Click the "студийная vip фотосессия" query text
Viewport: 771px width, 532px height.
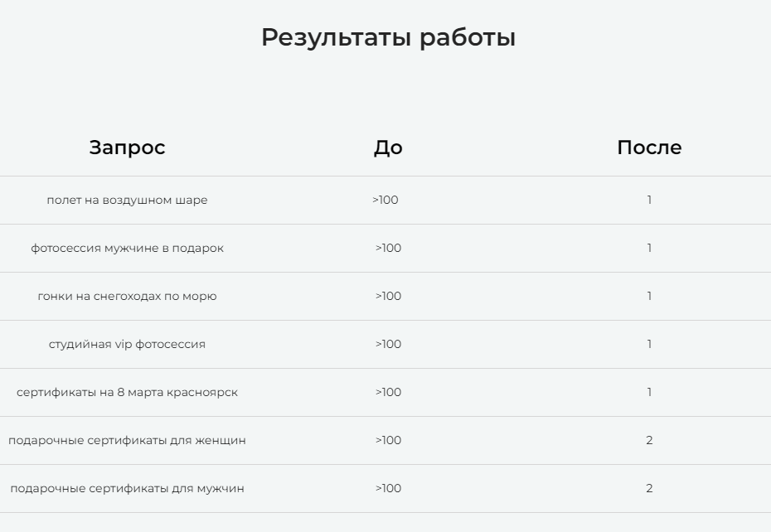click(x=127, y=344)
